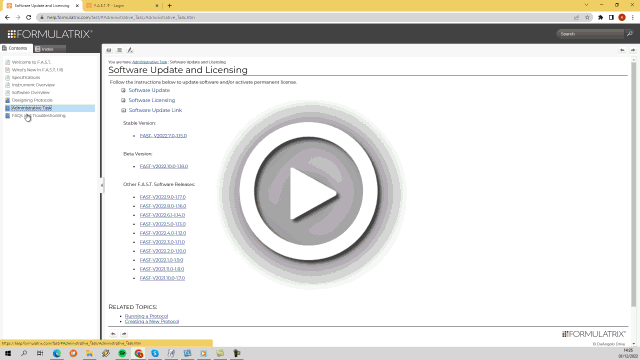640x360 pixels.
Task: Click the Search input field in header
Action: click(x=591, y=34)
